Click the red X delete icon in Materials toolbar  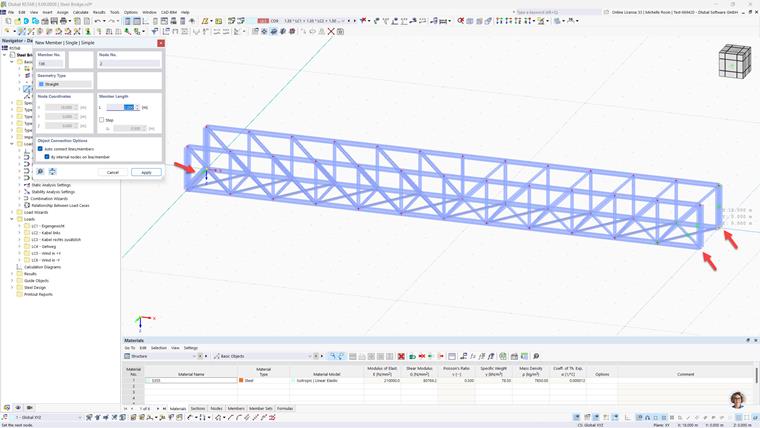tap(401, 356)
